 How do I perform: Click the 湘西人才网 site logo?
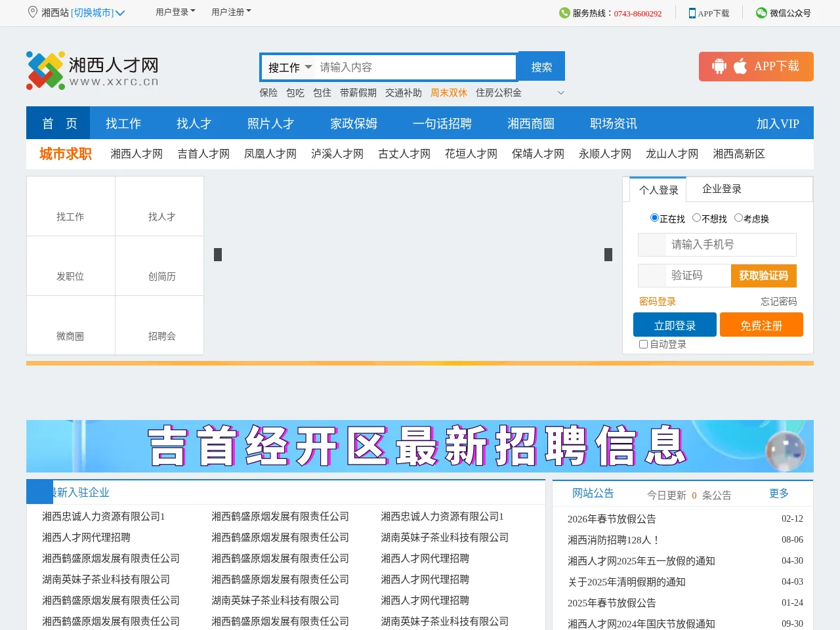click(93, 70)
